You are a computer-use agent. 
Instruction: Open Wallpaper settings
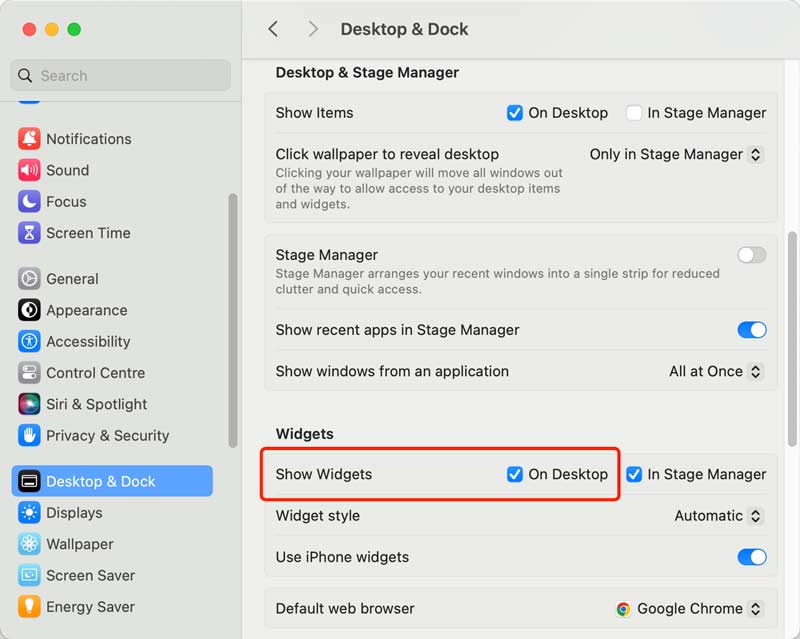click(112, 544)
